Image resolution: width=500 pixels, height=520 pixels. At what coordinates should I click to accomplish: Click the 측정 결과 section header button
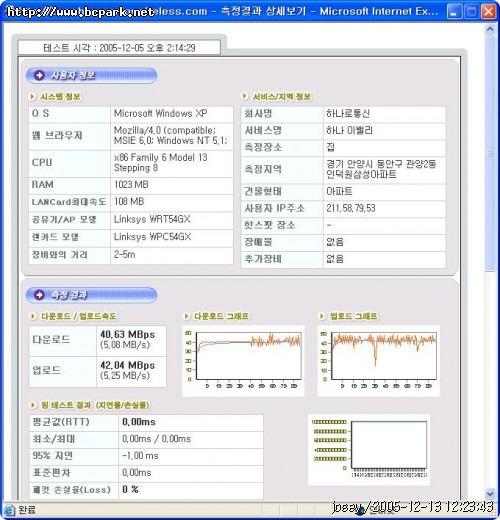[91, 295]
